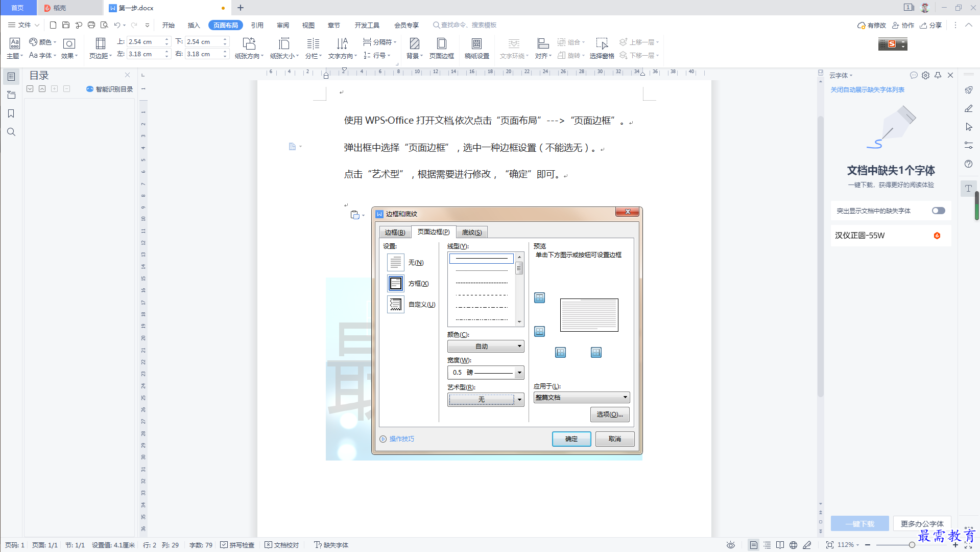Open the 稻壳 tab
This screenshot has width=980, height=552.
click(x=69, y=8)
